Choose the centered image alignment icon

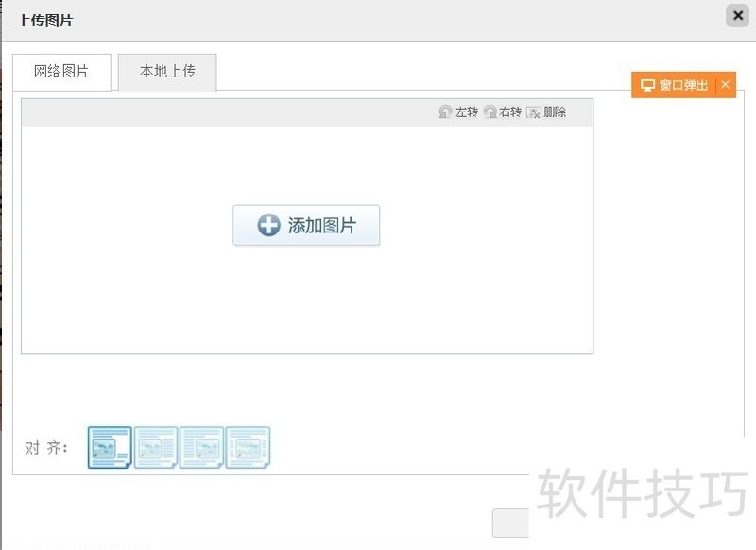click(248, 448)
